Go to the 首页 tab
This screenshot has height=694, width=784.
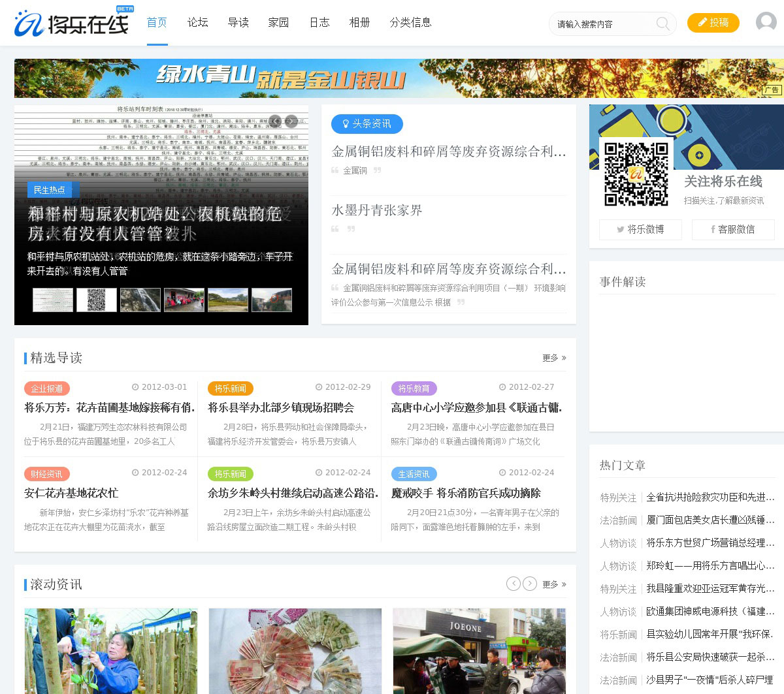point(157,22)
